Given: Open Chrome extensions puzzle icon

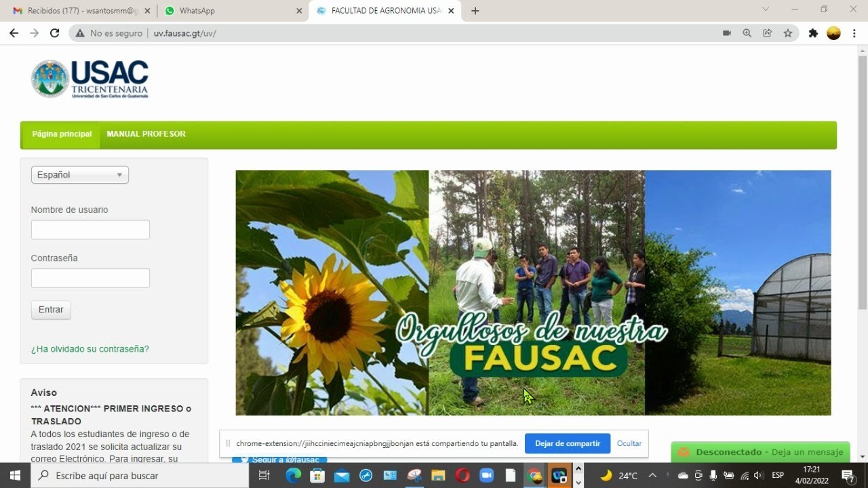Looking at the screenshot, I should click(x=813, y=33).
